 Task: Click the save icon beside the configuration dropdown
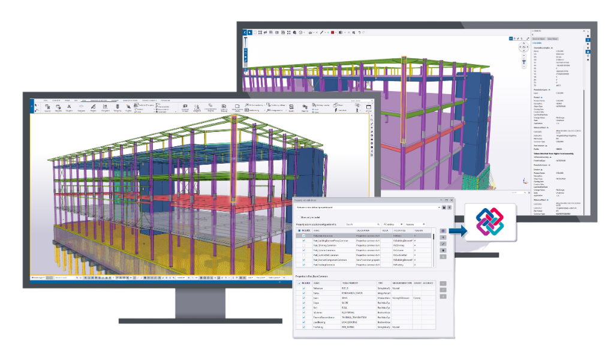[444, 207]
